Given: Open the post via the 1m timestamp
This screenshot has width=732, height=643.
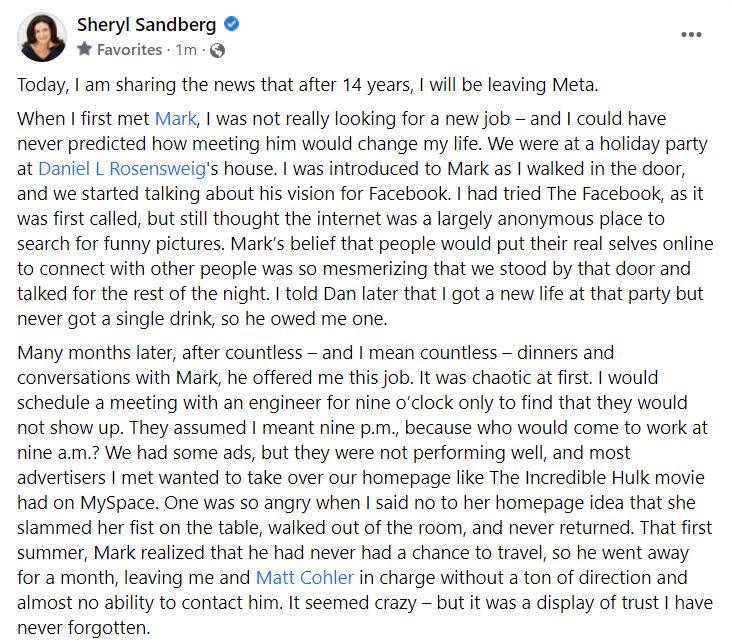Looking at the screenshot, I should (x=187, y=49).
